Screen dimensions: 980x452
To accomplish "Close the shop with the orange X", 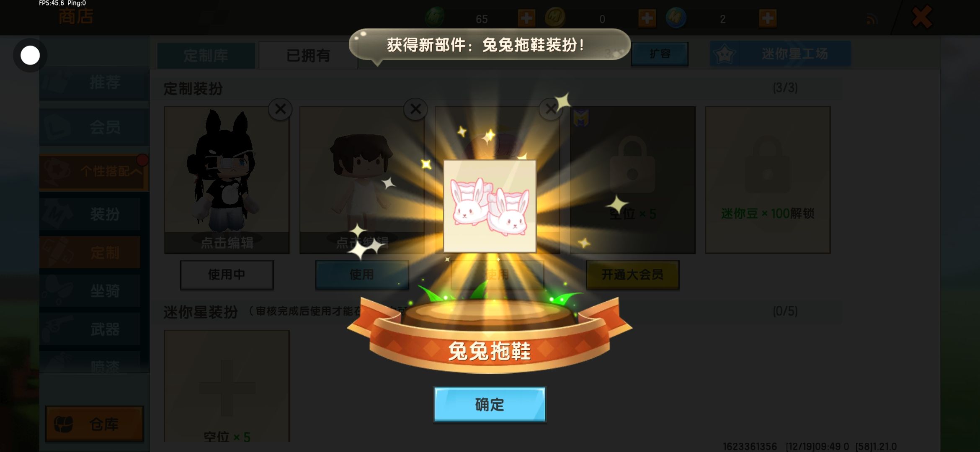I will pos(922,17).
